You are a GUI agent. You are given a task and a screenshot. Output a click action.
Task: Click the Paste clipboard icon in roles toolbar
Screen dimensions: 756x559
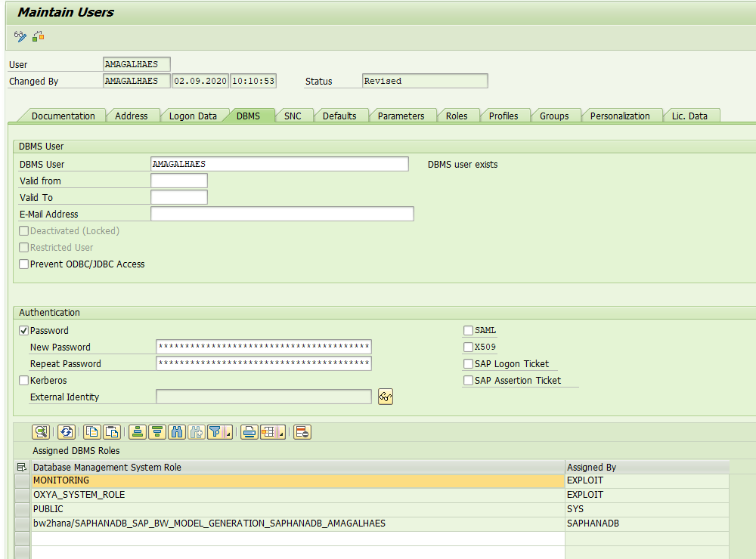[112, 432]
